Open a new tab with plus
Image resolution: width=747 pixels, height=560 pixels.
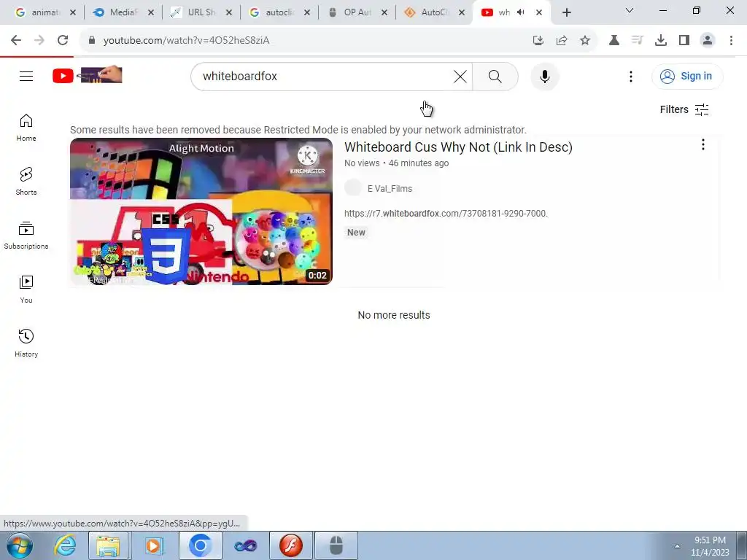pos(566,12)
